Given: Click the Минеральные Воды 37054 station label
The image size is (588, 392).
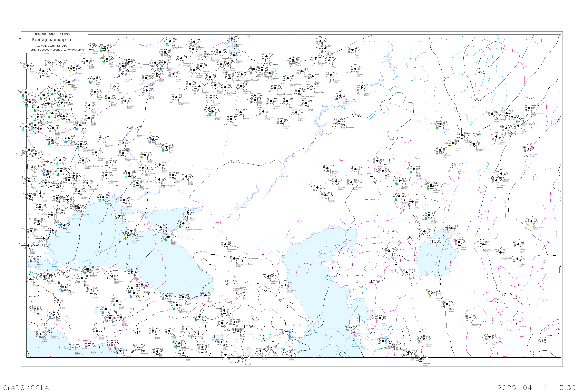Looking at the screenshot, I should (x=244, y=264).
